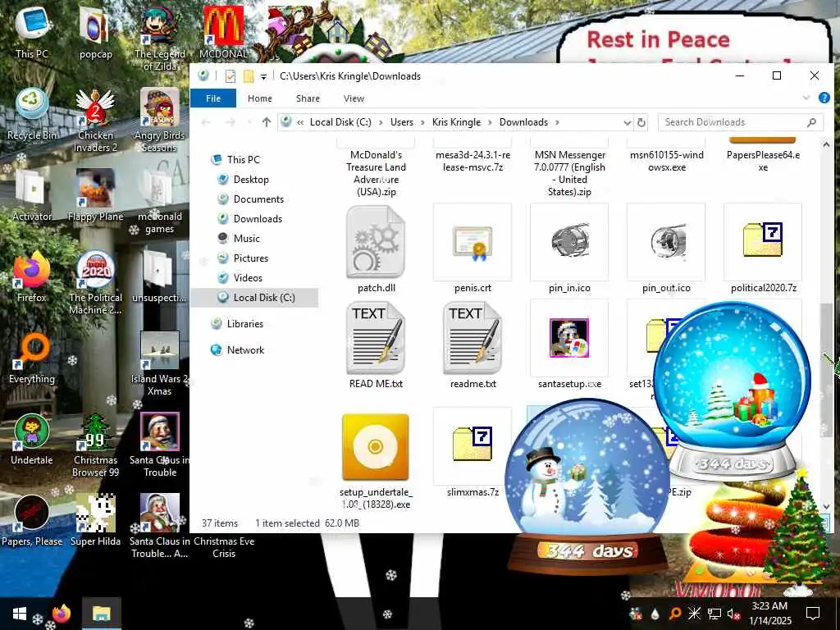
Task: Launch Island Wars 2 Xmas shortcut
Action: (x=160, y=364)
